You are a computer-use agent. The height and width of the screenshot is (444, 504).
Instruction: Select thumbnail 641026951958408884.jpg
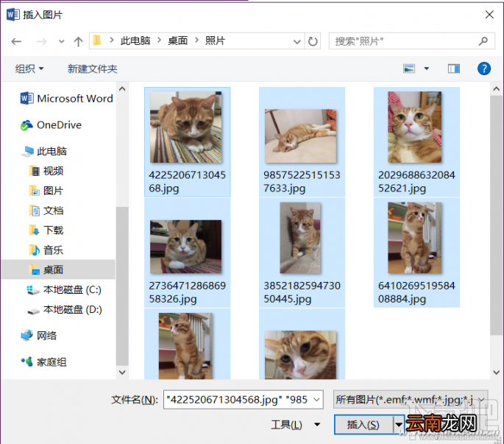click(x=416, y=253)
